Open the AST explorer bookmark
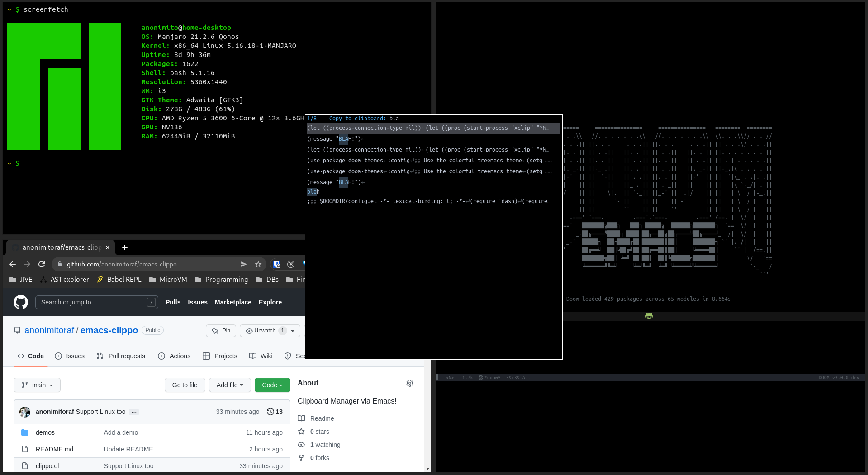Screen dimensions: 868x475 65,280
